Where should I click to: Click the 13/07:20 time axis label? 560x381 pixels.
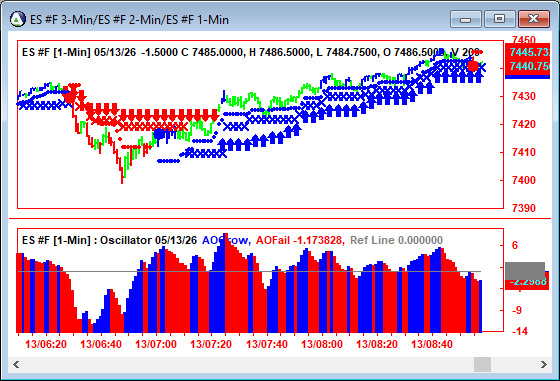(x=211, y=345)
